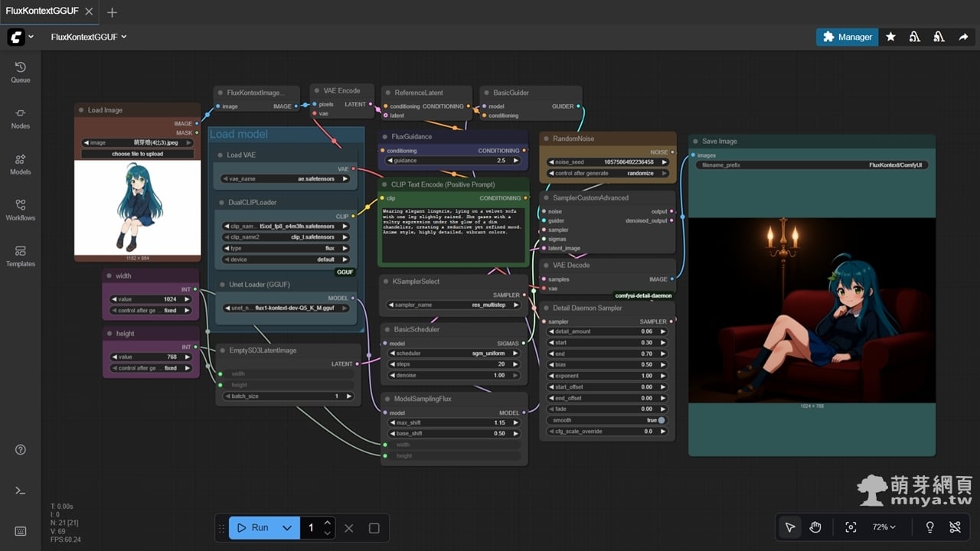The image size is (980, 551).
Task: Click the fit view icon
Action: [851, 527]
